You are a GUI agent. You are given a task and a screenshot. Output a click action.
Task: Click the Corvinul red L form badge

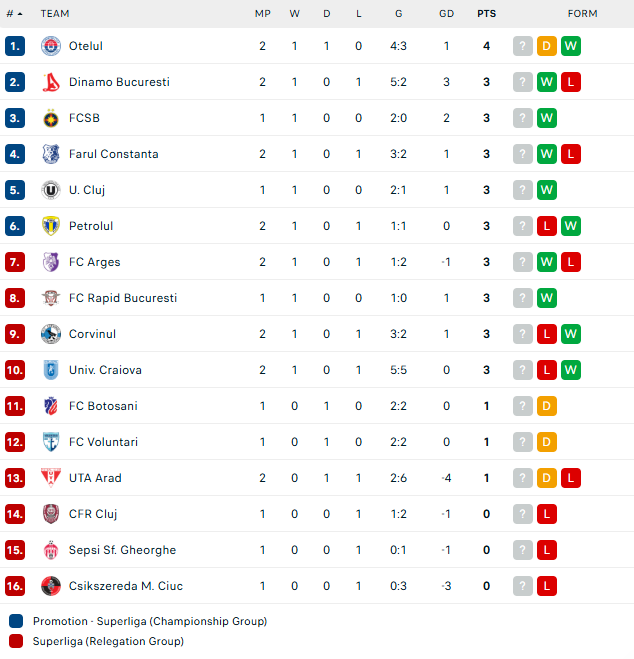pos(547,334)
